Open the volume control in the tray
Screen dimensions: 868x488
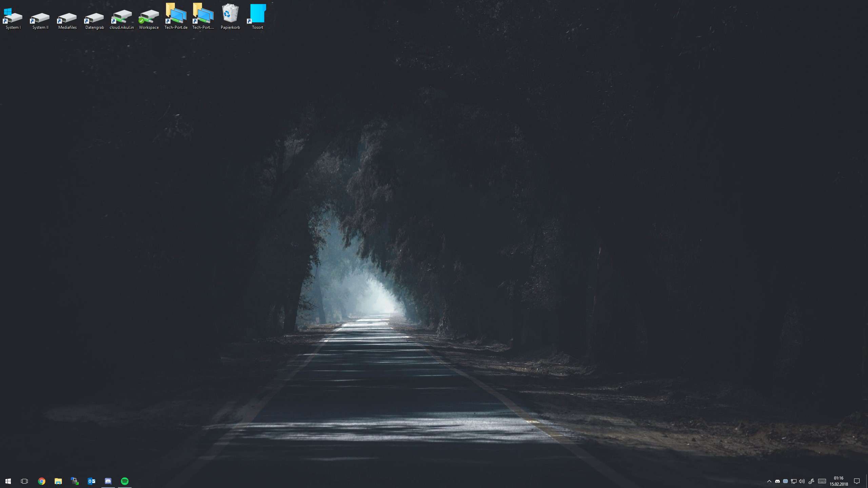pyautogui.click(x=802, y=481)
